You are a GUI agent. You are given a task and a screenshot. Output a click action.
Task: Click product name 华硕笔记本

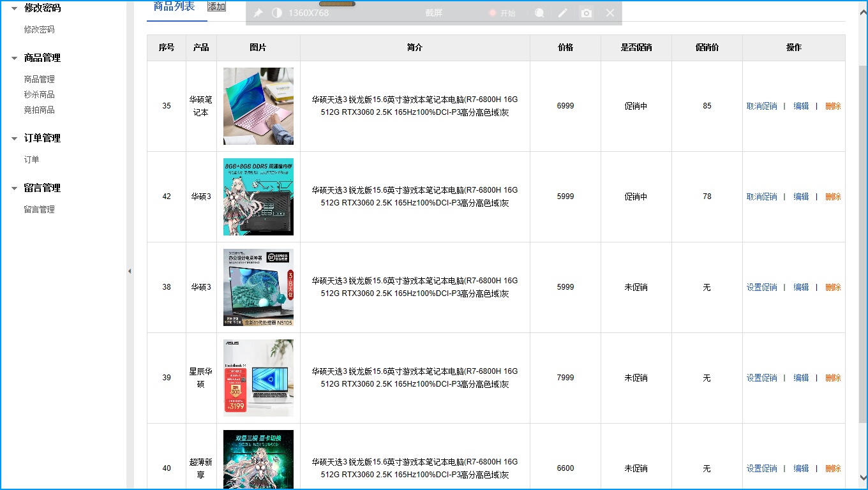(x=201, y=106)
